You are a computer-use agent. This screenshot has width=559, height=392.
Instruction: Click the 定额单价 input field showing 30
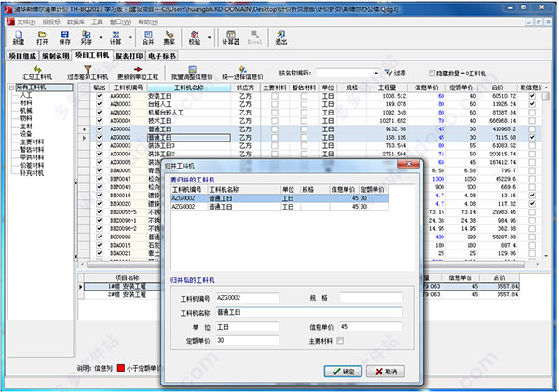(x=248, y=341)
